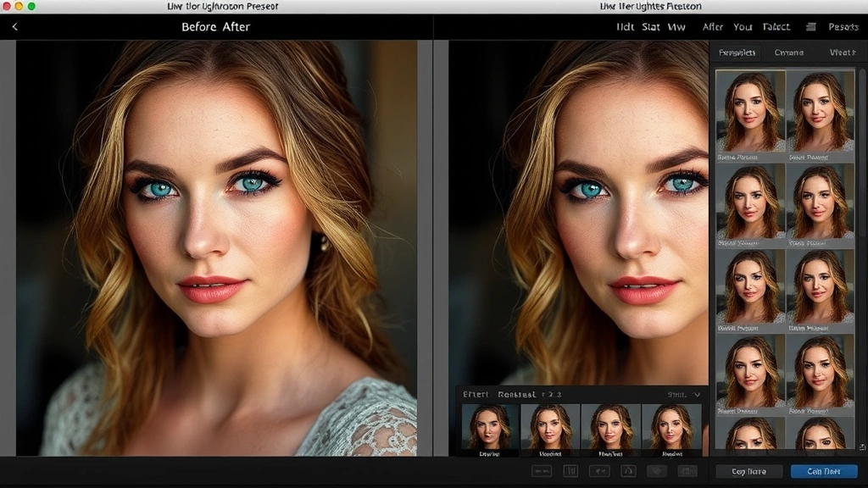Click the back arrow at the top left
This screenshot has width=868, height=488.
point(14,26)
